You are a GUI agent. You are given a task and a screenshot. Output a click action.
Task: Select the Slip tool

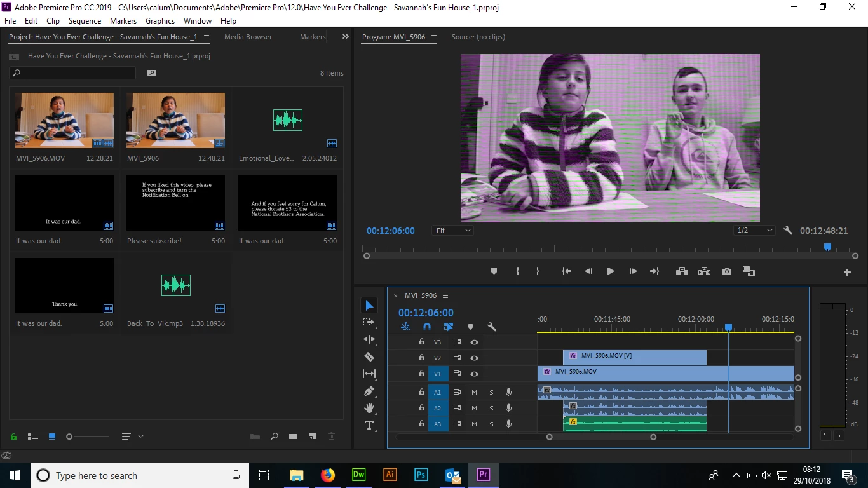click(369, 374)
